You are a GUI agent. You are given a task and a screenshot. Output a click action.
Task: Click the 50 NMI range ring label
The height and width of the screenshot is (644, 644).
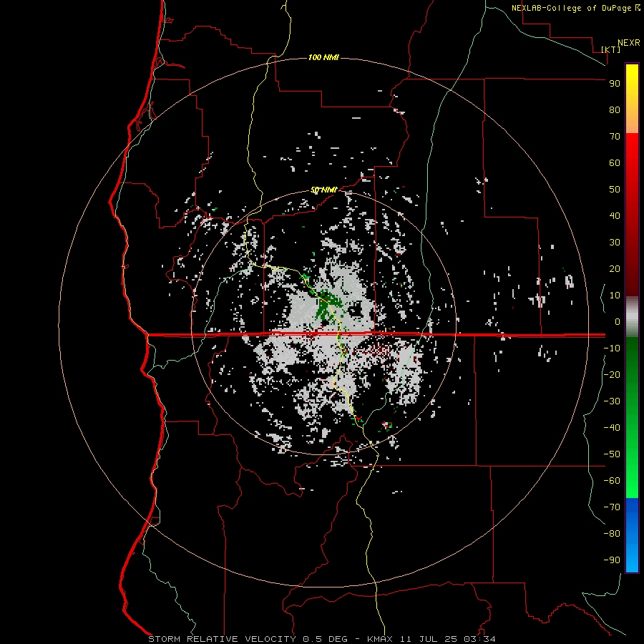point(323,190)
